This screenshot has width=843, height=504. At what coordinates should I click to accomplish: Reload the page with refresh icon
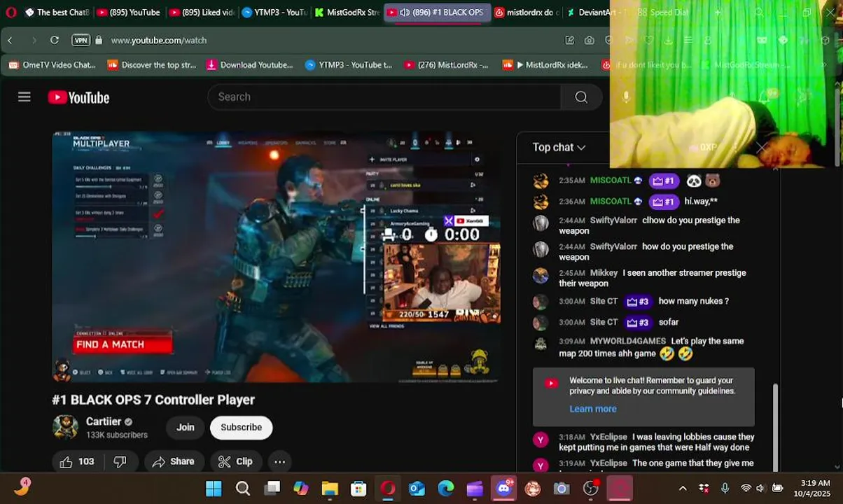(54, 40)
